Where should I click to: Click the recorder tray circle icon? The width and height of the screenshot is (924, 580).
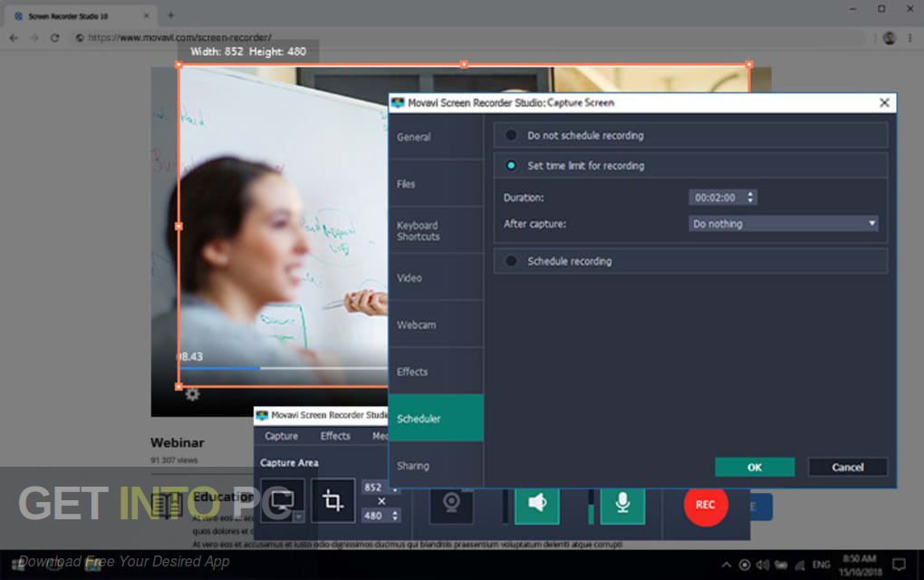745,565
